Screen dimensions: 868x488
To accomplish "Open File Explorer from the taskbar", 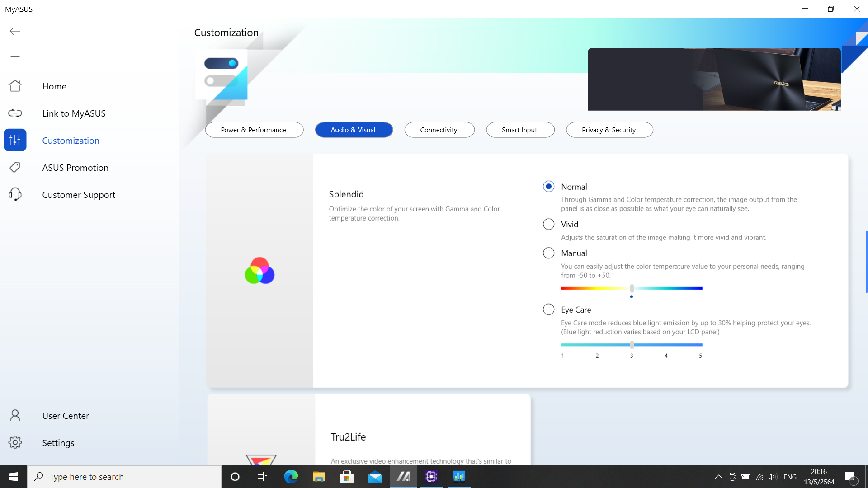I will pos(319,477).
